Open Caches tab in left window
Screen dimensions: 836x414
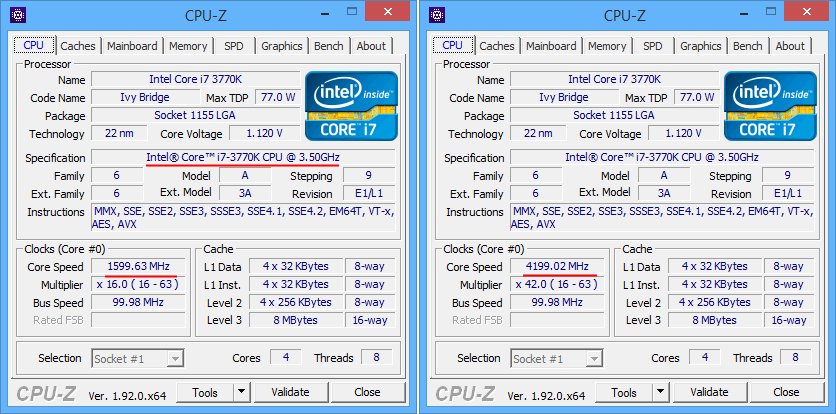point(78,46)
